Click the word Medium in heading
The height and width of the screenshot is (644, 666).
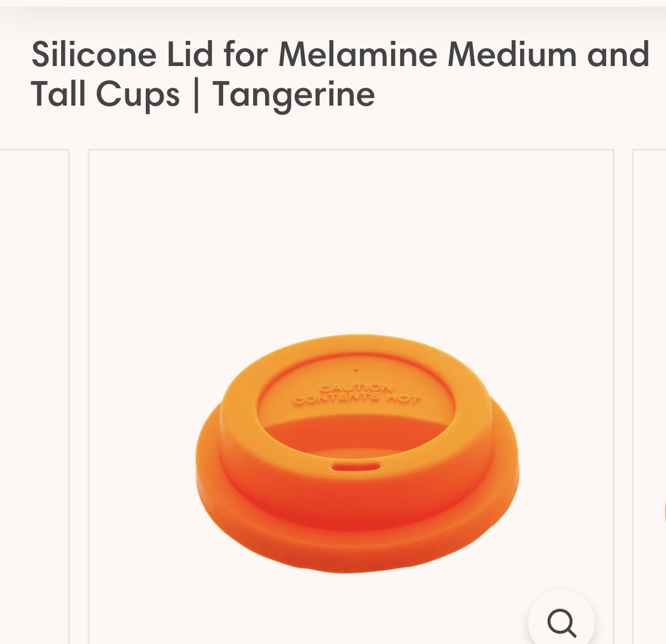click(512, 55)
